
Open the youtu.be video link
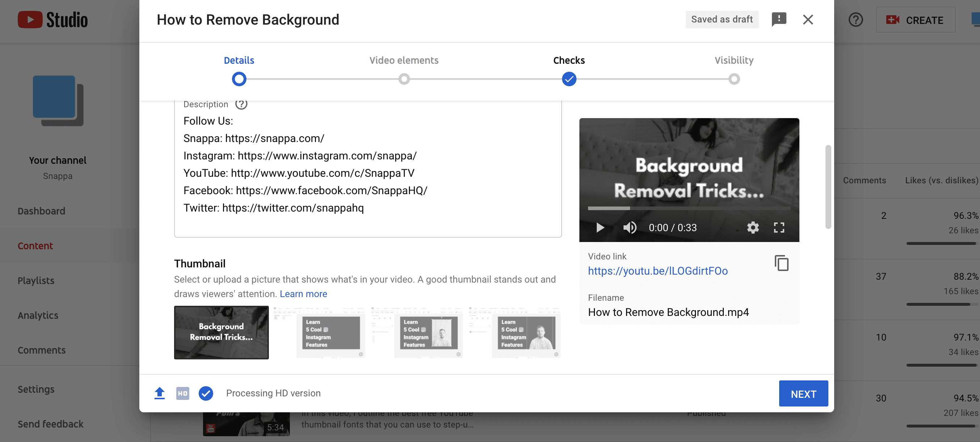[658, 271]
